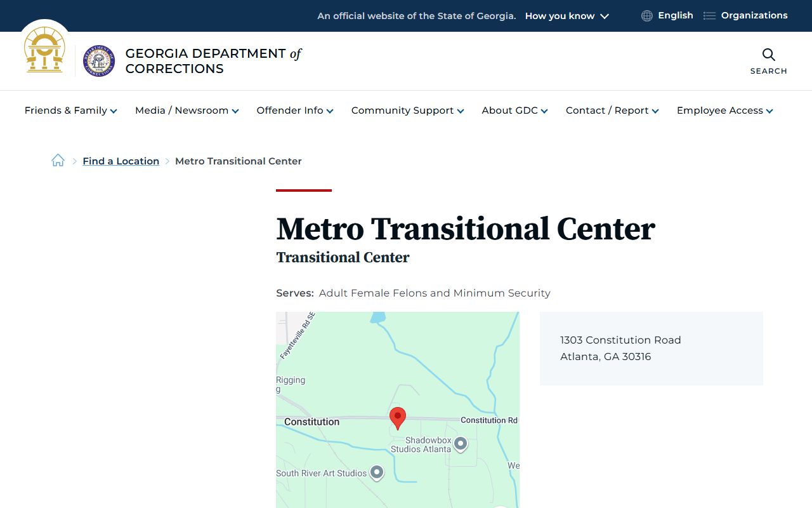This screenshot has width=812, height=508.
Task: Expand the Contact / Report menu
Action: point(613,110)
